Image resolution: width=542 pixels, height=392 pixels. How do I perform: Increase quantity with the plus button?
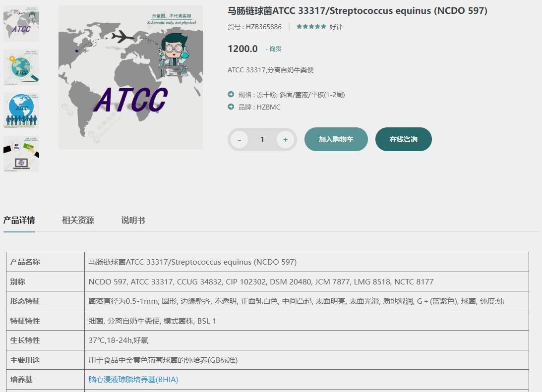click(x=285, y=140)
